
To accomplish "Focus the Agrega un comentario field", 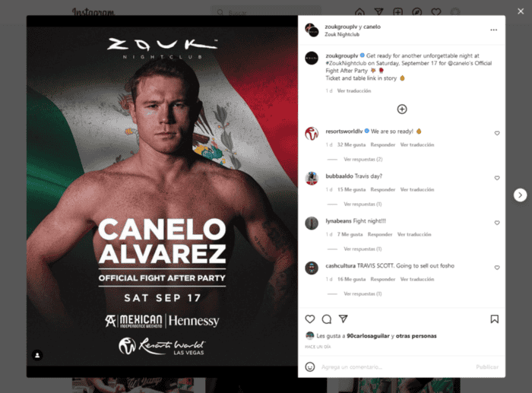I will point(395,367).
